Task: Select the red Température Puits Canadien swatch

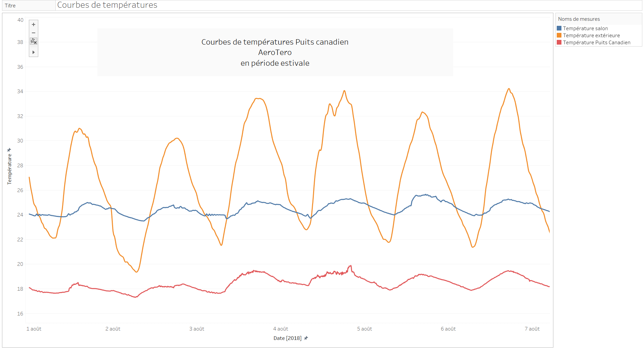Action: (x=559, y=42)
